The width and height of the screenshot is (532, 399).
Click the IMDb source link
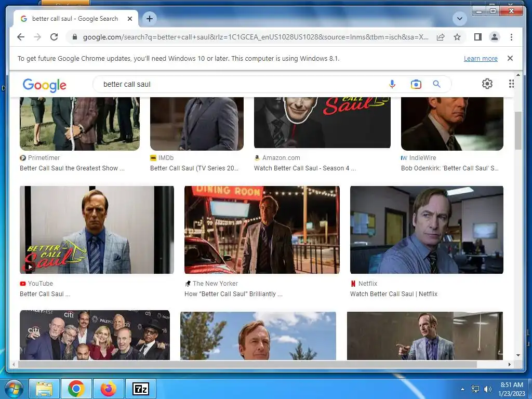(x=162, y=158)
